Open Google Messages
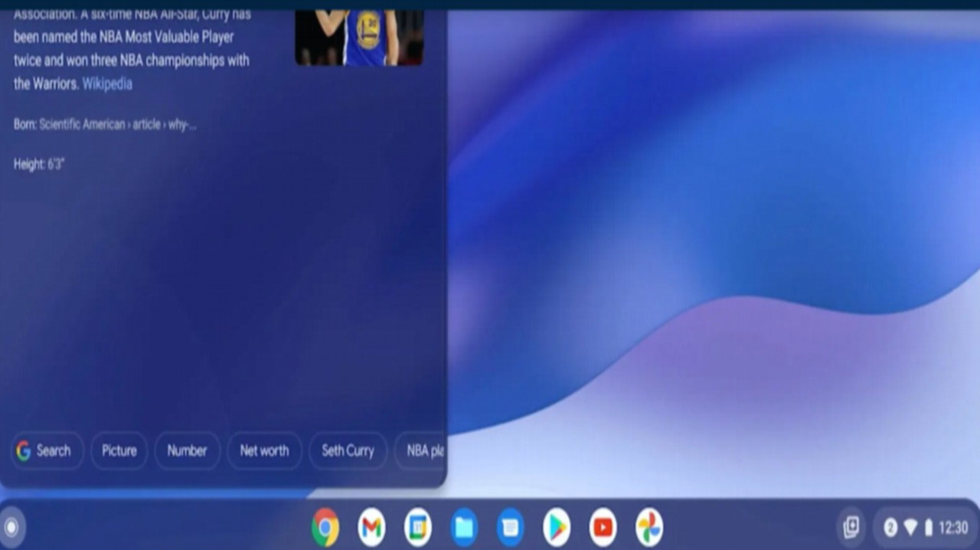 pos(510,526)
